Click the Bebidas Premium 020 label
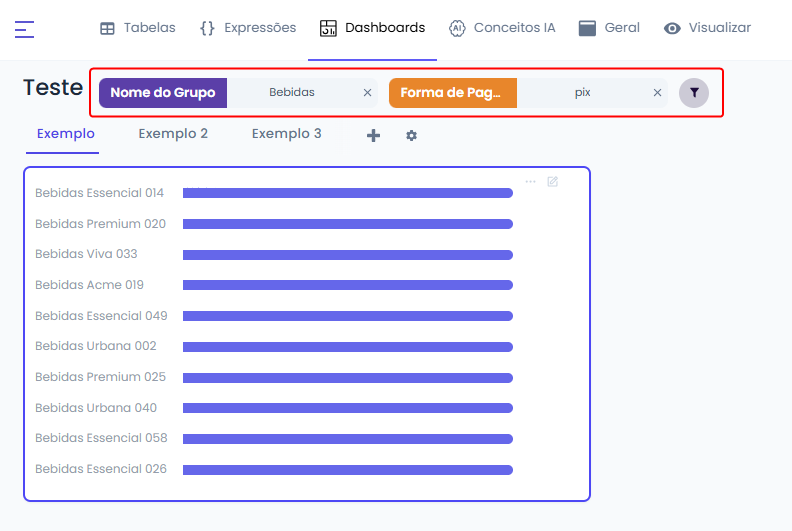The width and height of the screenshot is (792, 531). [101, 224]
